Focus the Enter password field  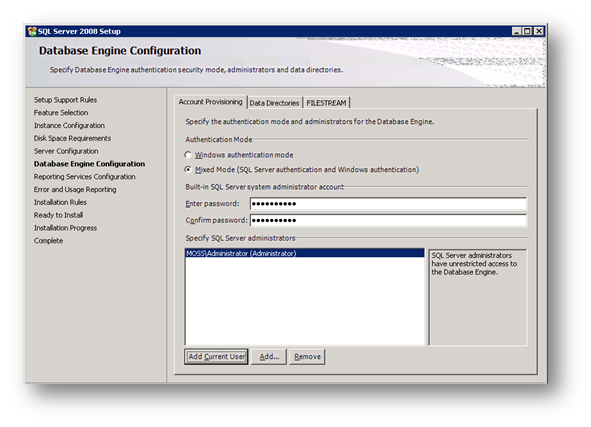coord(388,204)
